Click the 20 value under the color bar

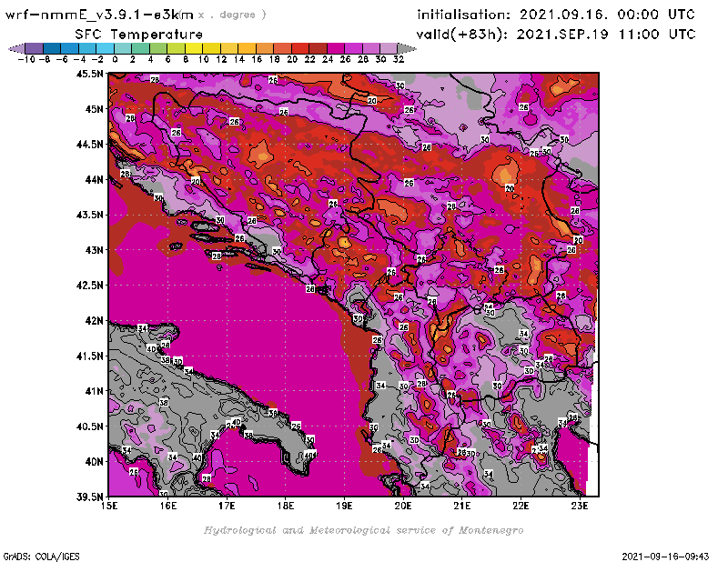tap(291, 59)
